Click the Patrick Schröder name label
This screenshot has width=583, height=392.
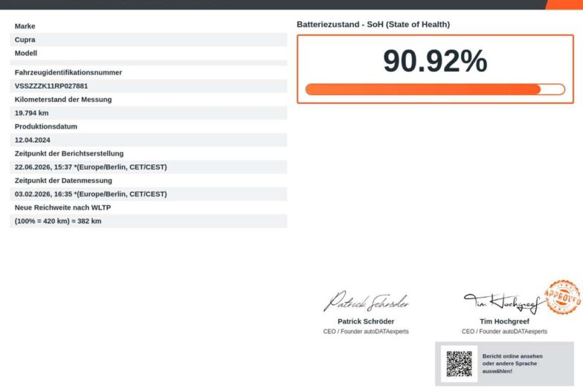(x=366, y=321)
